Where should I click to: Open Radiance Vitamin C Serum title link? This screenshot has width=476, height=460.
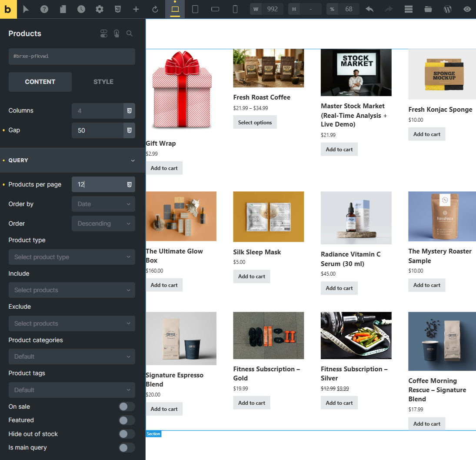[351, 259]
